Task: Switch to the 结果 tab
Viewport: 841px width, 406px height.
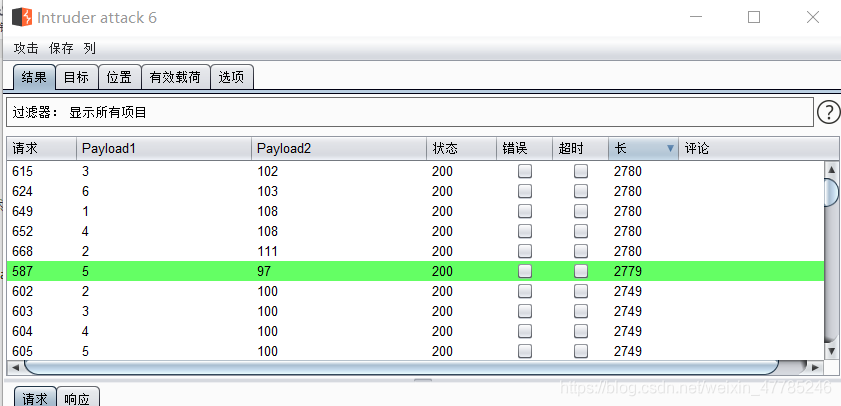Action: (x=34, y=77)
